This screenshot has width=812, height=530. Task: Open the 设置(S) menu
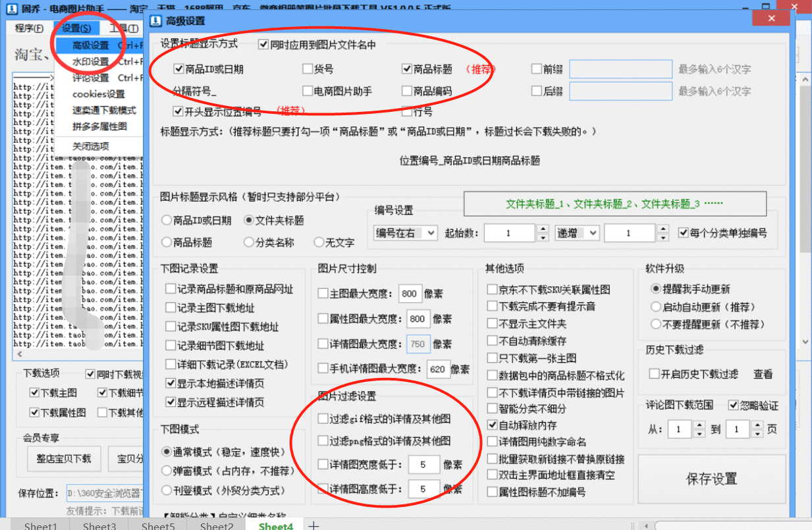76,28
